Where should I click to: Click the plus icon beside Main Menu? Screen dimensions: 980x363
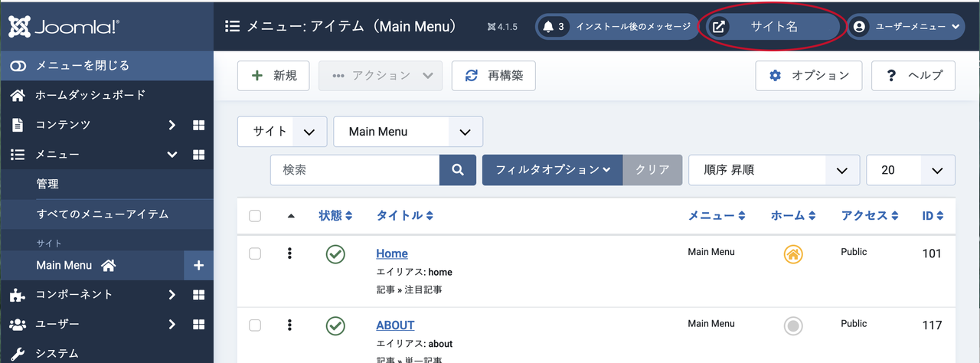(x=198, y=265)
